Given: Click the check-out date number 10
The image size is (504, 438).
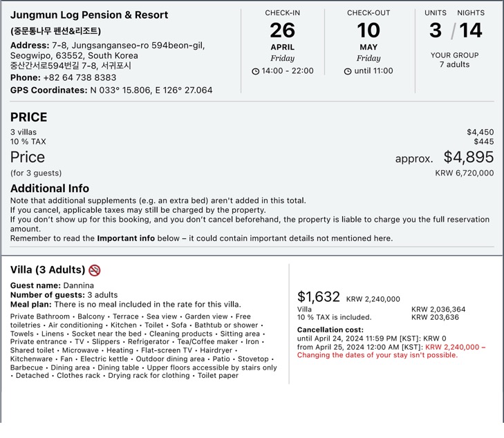Looking at the screenshot, I should [x=368, y=30].
